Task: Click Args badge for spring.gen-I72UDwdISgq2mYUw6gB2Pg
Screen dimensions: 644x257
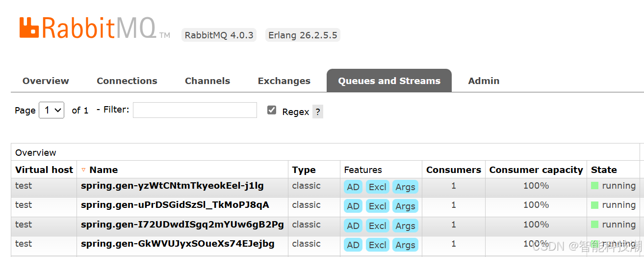Action: (x=405, y=226)
